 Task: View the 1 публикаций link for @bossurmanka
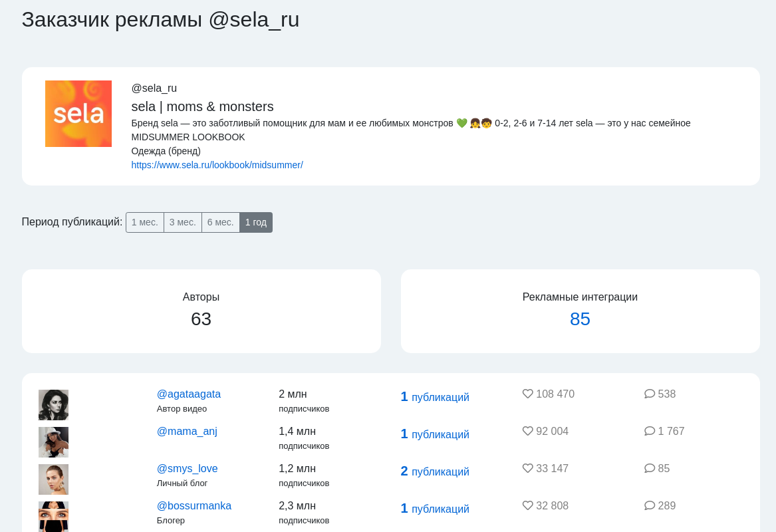pos(434,509)
